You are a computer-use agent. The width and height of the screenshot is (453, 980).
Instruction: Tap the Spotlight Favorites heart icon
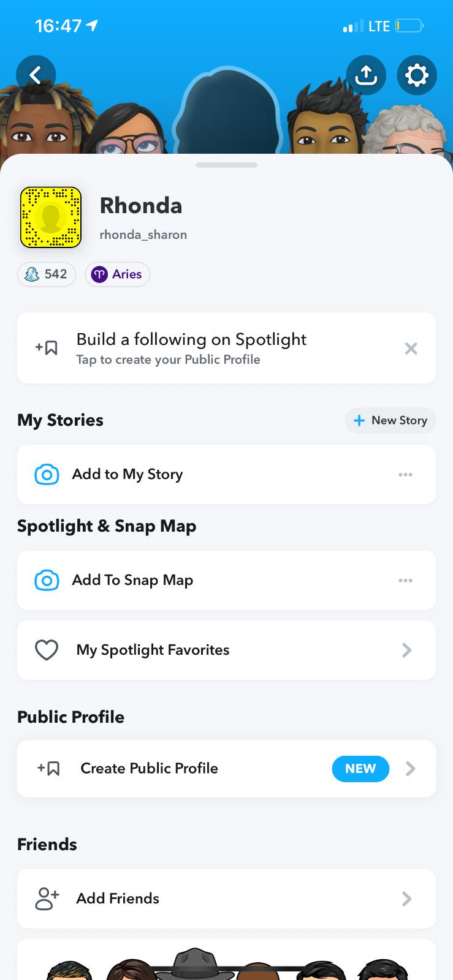coord(47,650)
